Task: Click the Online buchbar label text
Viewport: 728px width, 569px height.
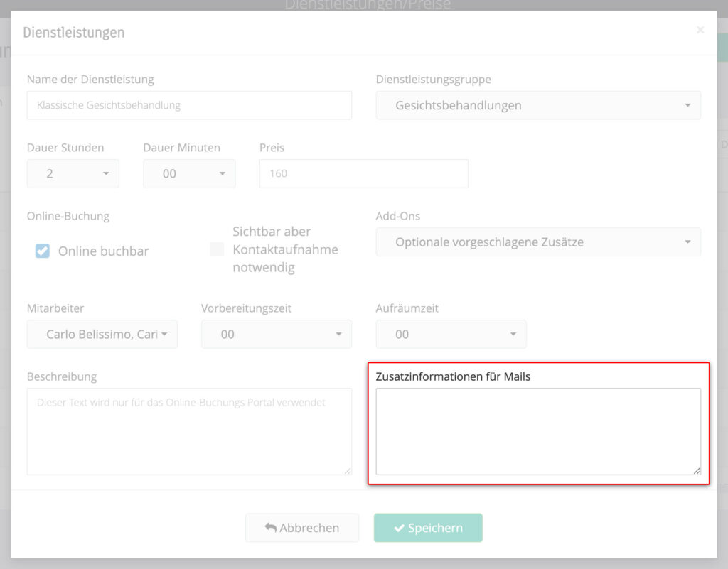Action: pyautogui.click(x=104, y=251)
